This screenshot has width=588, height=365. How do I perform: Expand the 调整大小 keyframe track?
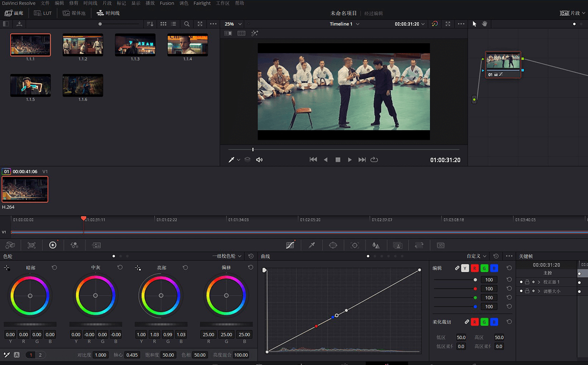pos(539,291)
